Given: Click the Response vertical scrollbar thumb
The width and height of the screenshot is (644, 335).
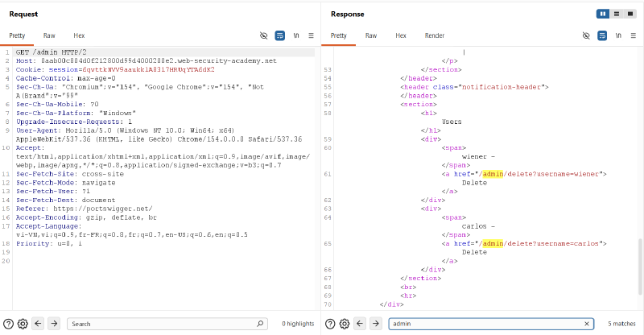Looking at the screenshot, I should click(640, 267).
